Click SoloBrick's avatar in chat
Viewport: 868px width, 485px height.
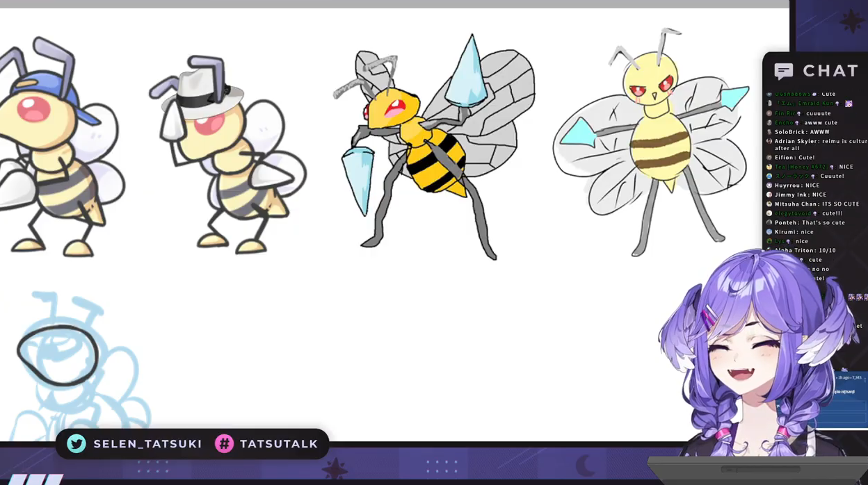[769, 132]
